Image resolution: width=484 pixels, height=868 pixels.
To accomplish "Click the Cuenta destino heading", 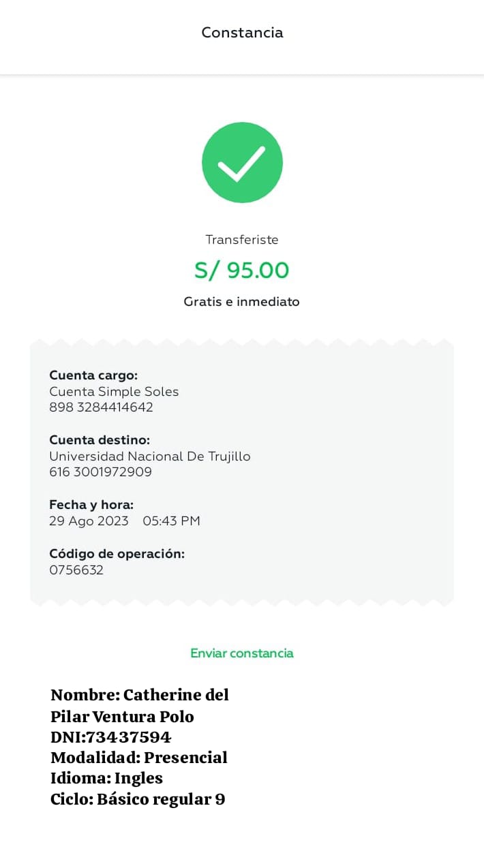I will tap(100, 440).
